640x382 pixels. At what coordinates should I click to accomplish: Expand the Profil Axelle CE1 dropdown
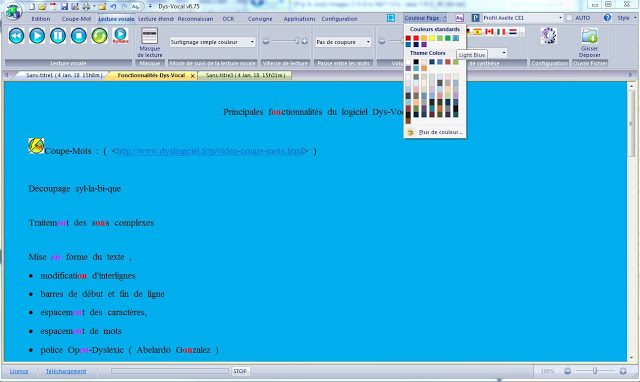[522, 18]
